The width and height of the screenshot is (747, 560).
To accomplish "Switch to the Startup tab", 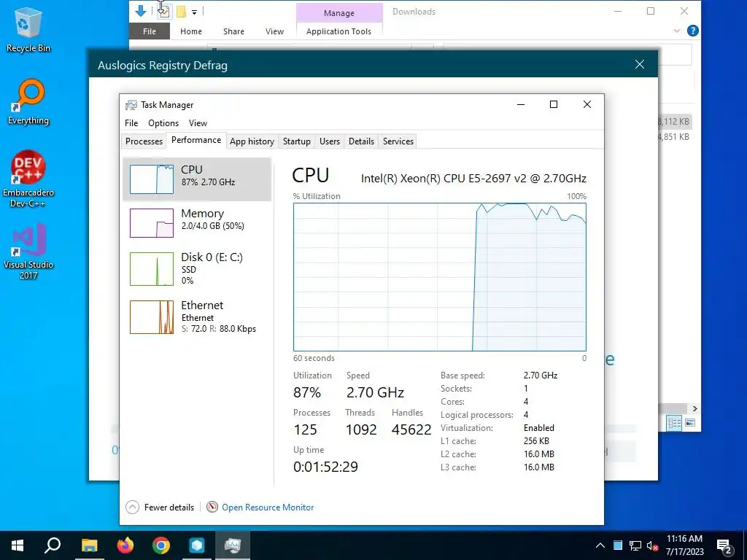I will coord(296,141).
